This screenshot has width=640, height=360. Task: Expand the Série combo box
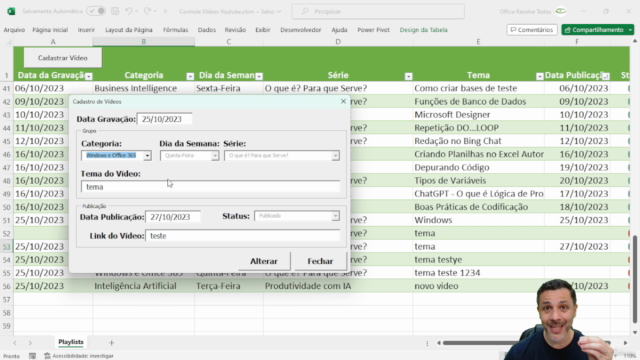[335, 156]
